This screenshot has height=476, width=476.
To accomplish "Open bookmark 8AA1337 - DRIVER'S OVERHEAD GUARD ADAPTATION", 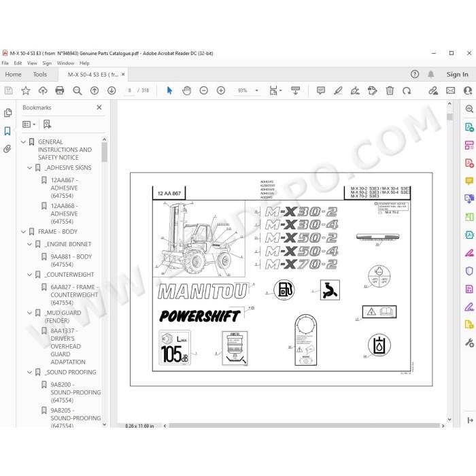I will point(68,346).
